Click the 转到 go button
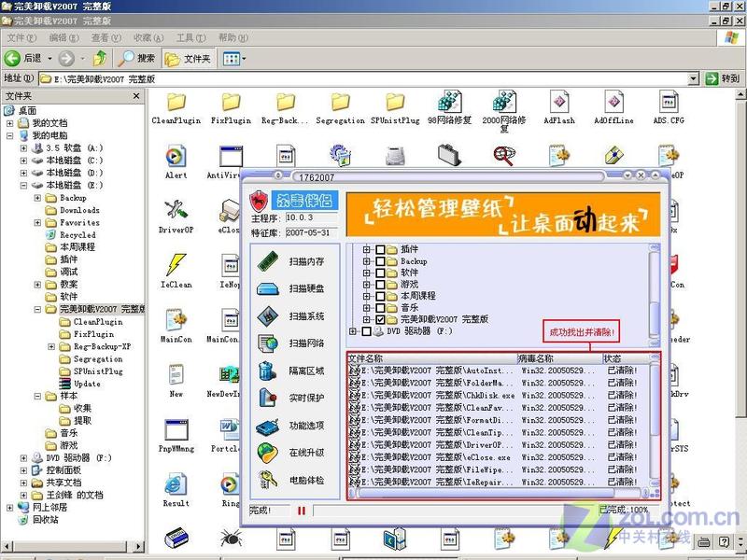The width and height of the screenshot is (747, 560). click(722, 78)
